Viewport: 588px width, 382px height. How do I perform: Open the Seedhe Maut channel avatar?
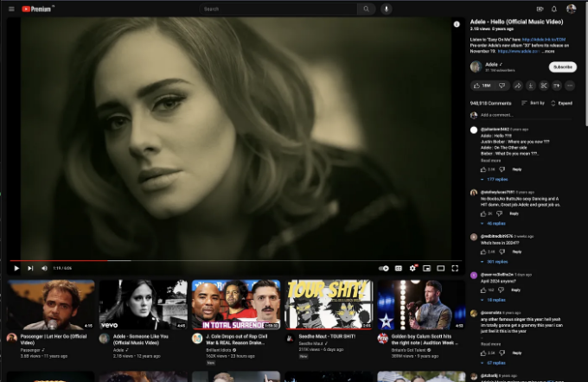click(290, 339)
